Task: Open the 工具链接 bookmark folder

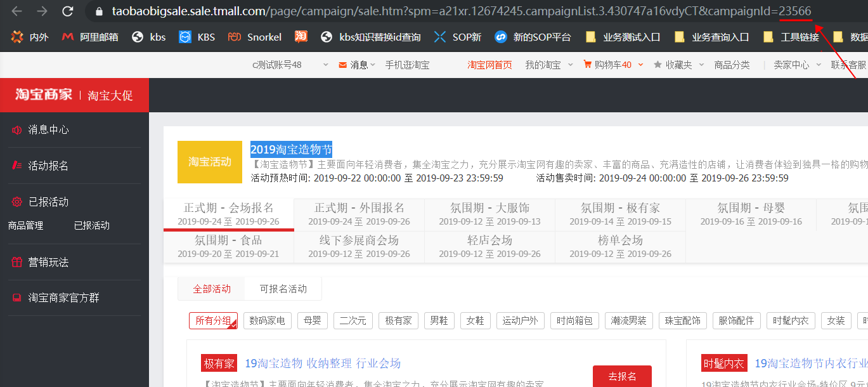Action: tap(791, 37)
